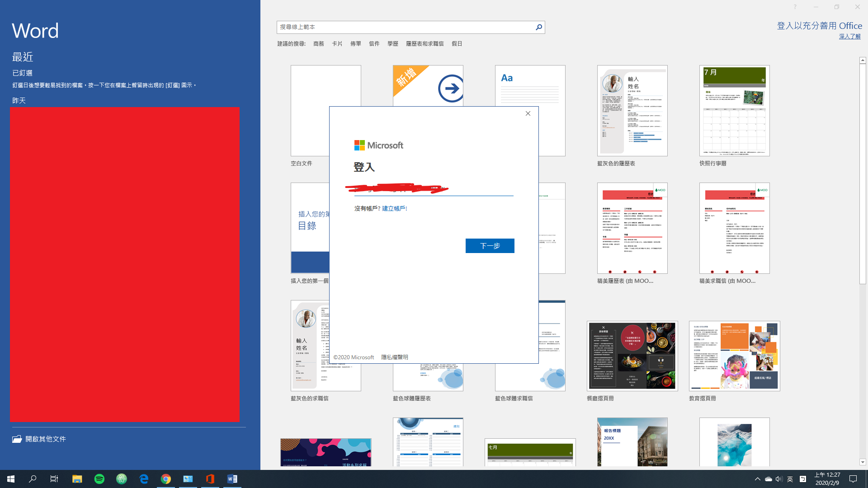Click the volume speaker tray icon
868x488 pixels.
(x=778, y=479)
